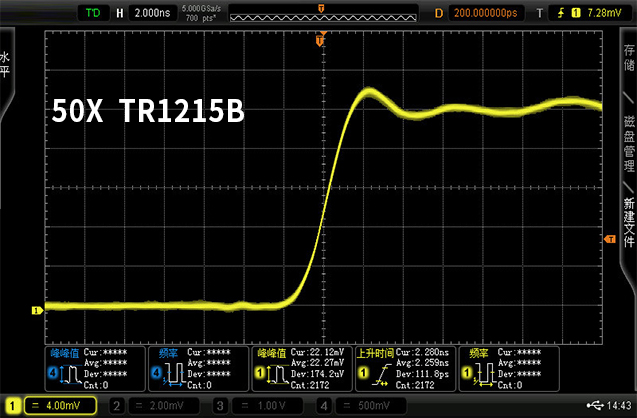Toggle channel 3 number button

220,406
